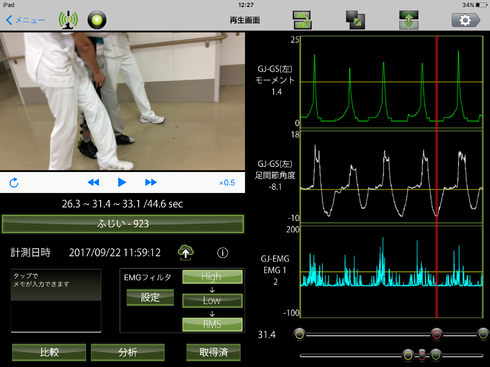Tap the 12:27 clock in status bar
This screenshot has height=367, width=490.
tap(246, 5)
